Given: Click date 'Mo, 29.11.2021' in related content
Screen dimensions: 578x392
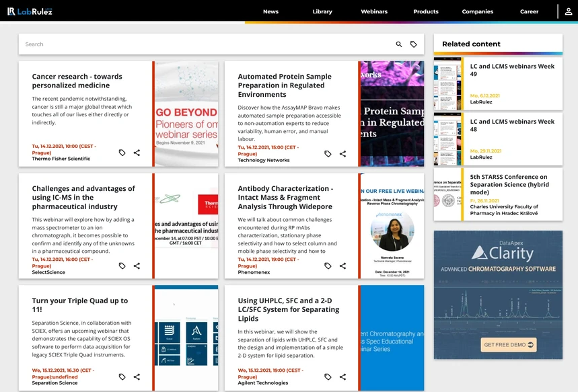Looking at the screenshot, I should (485, 151).
